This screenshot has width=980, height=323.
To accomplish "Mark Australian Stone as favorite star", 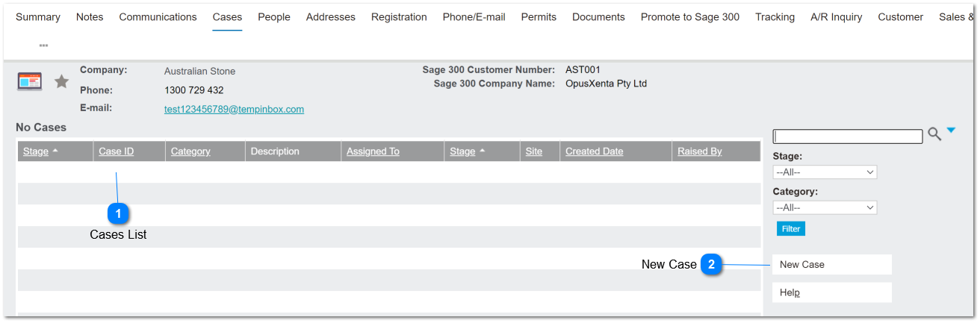I will tap(62, 81).
